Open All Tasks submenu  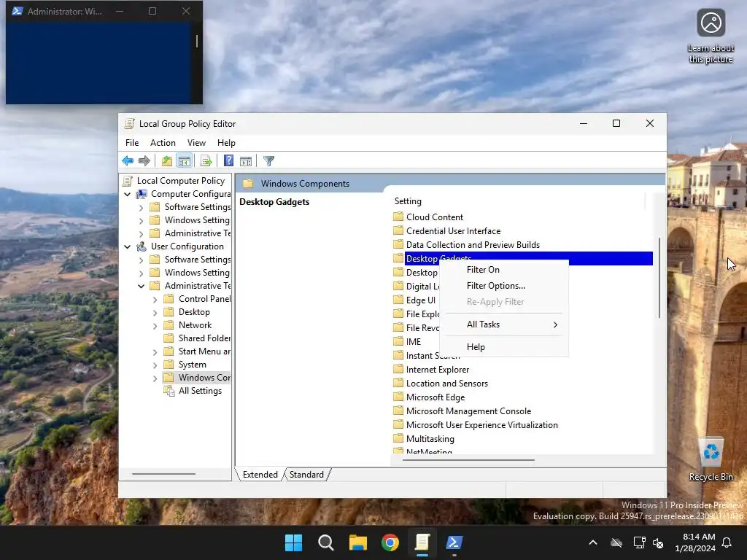[x=504, y=324]
